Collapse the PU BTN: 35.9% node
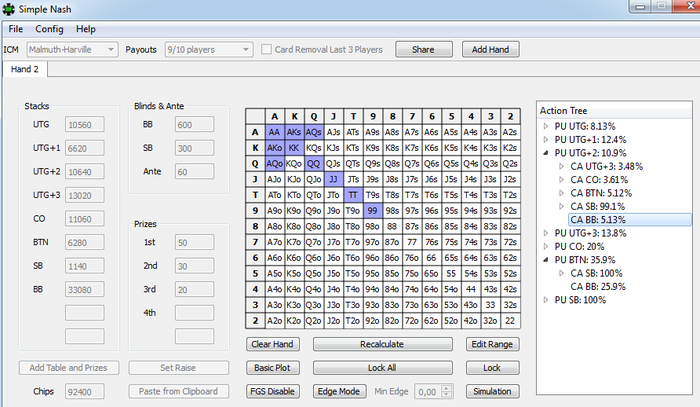Viewport: 700px width, 407px height. (546, 260)
